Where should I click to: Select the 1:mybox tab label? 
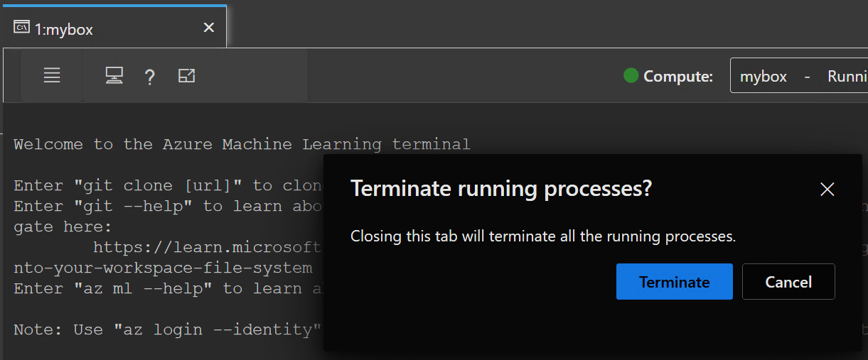tap(64, 29)
